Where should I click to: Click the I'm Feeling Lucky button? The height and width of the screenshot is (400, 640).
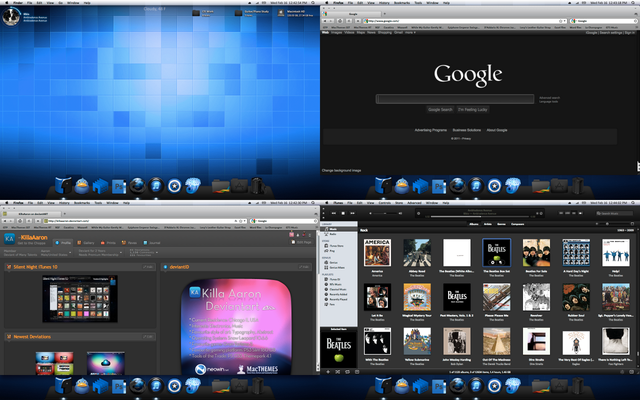tap(472, 109)
